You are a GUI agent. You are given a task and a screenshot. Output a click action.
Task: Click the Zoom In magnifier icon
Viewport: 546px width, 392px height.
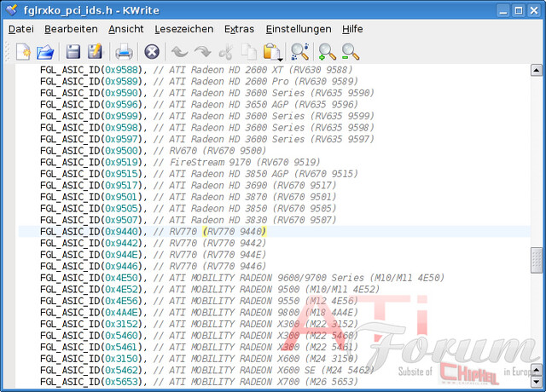click(327, 52)
